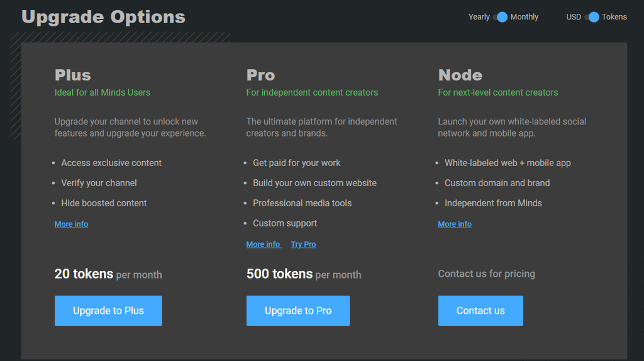Click the Upgrade Options page title
Viewport: 644px width, 361px height.
point(104,17)
